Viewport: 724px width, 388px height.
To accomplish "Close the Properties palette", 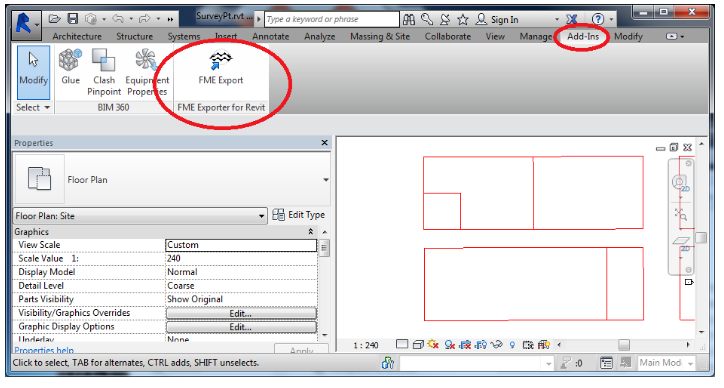I will tap(325, 143).
